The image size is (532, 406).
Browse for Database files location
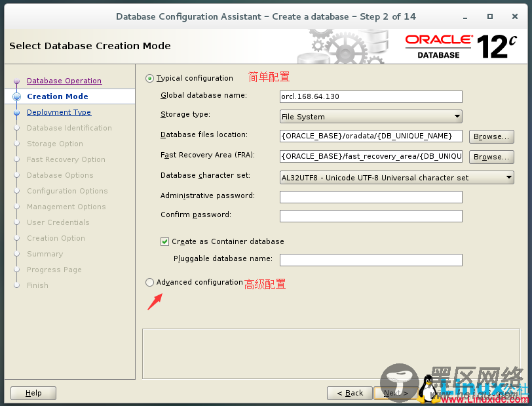pyautogui.click(x=491, y=136)
